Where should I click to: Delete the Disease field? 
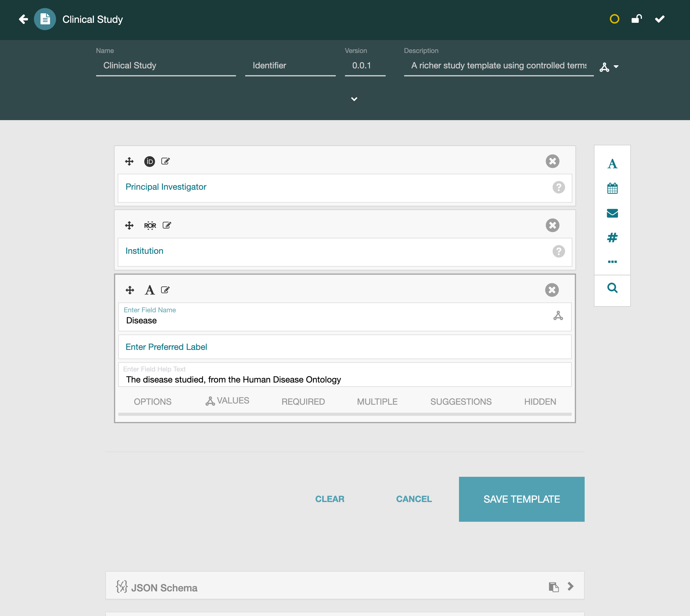coord(551,290)
